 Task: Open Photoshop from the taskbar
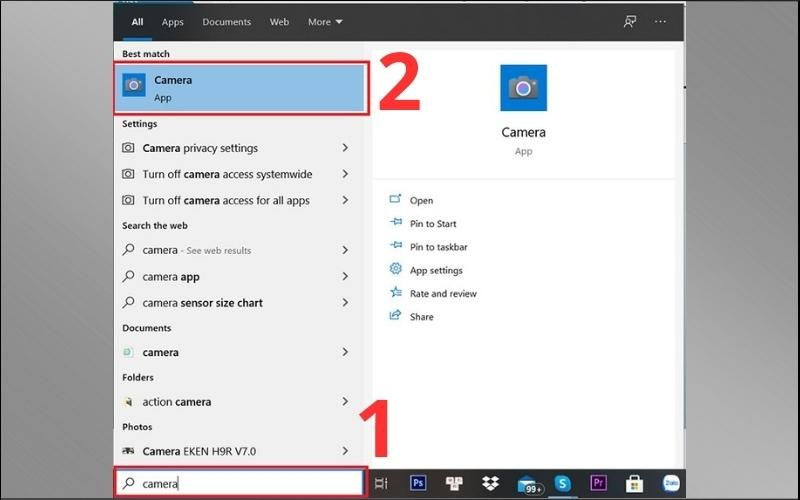click(x=419, y=483)
